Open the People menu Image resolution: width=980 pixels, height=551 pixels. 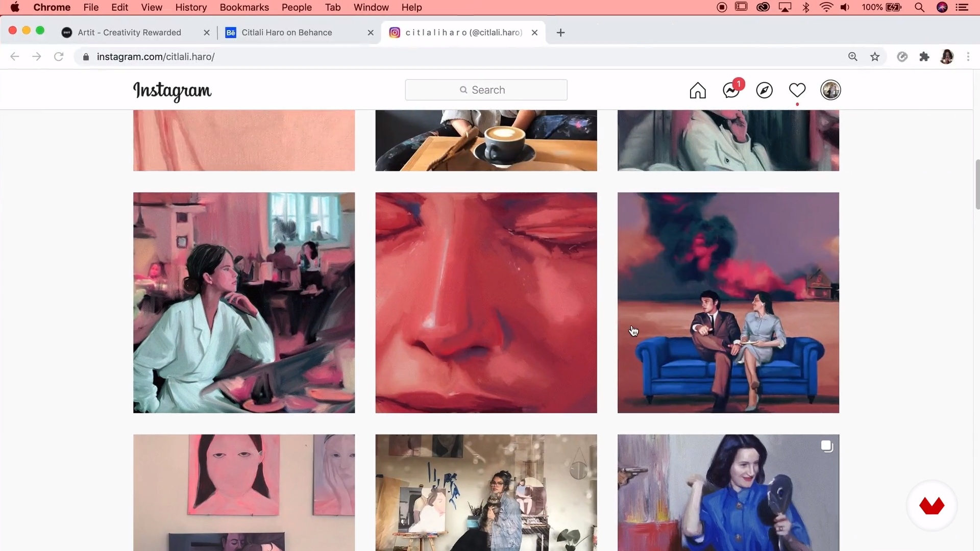pos(297,7)
